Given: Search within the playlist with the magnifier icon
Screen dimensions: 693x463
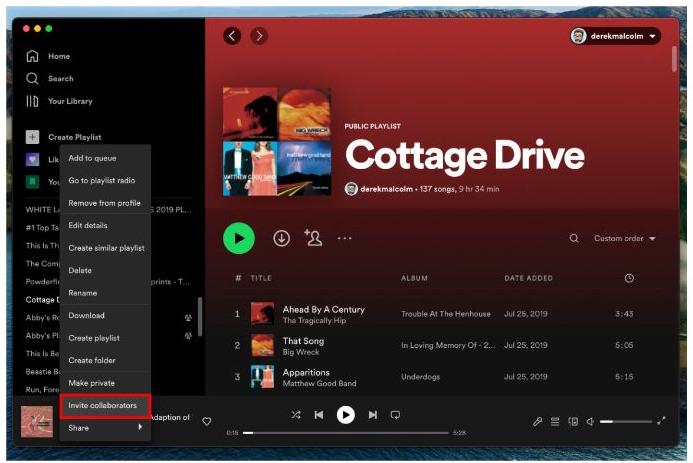Looking at the screenshot, I should click(574, 239).
